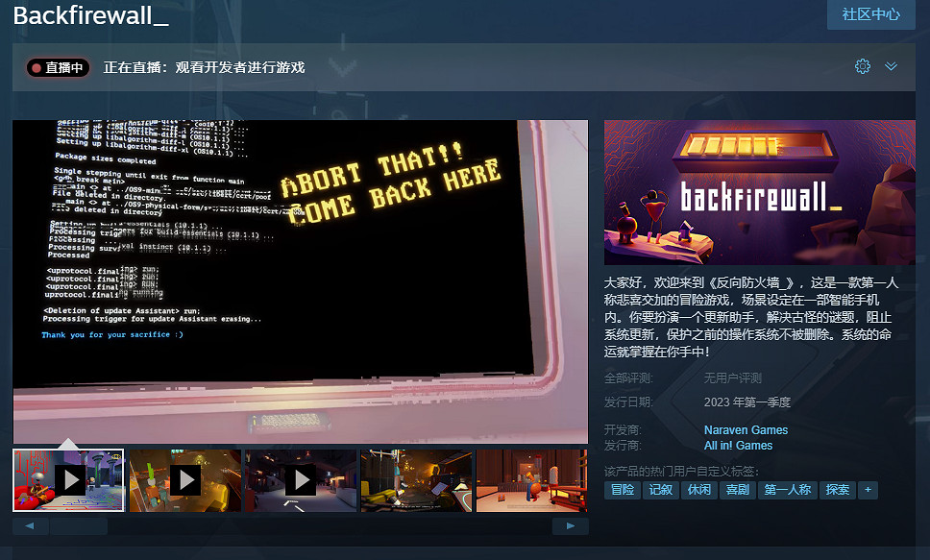Click the 直播中 live badge
Viewport: 930px width, 560px height.
coord(59,67)
